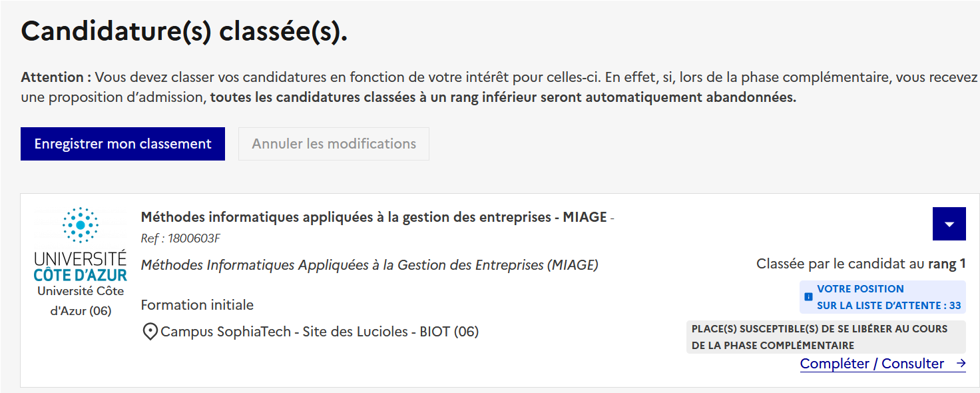
Task: Click the Ref : 1800603F reference text
Action: pyautogui.click(x=180, y=238)
